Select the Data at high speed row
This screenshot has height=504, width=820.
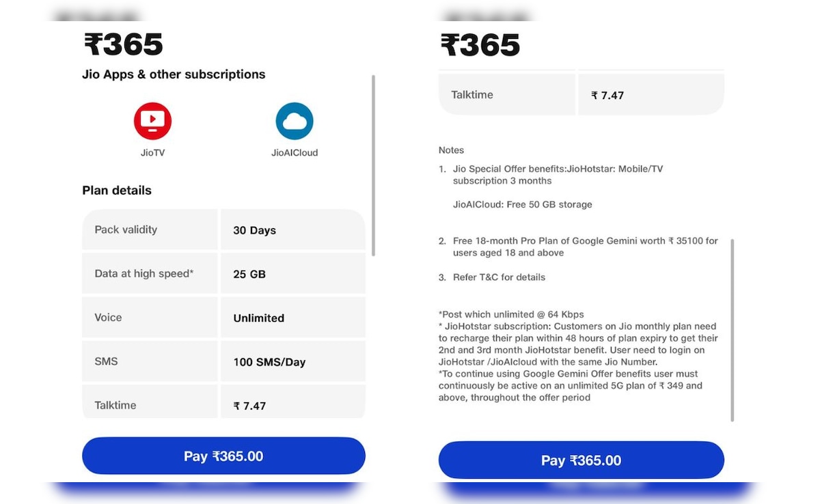[x=144, y=274]
